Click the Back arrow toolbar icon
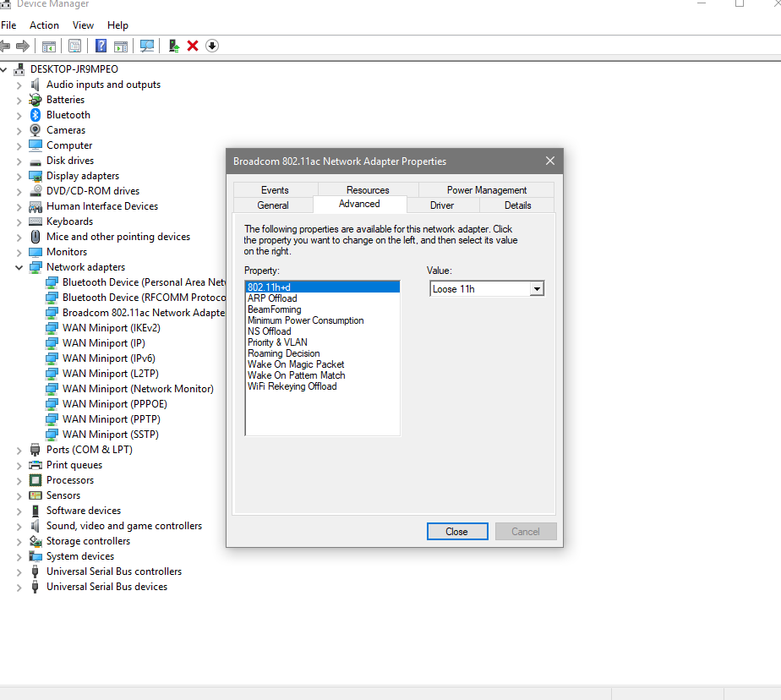781x700 pixels. coord(5,46)
